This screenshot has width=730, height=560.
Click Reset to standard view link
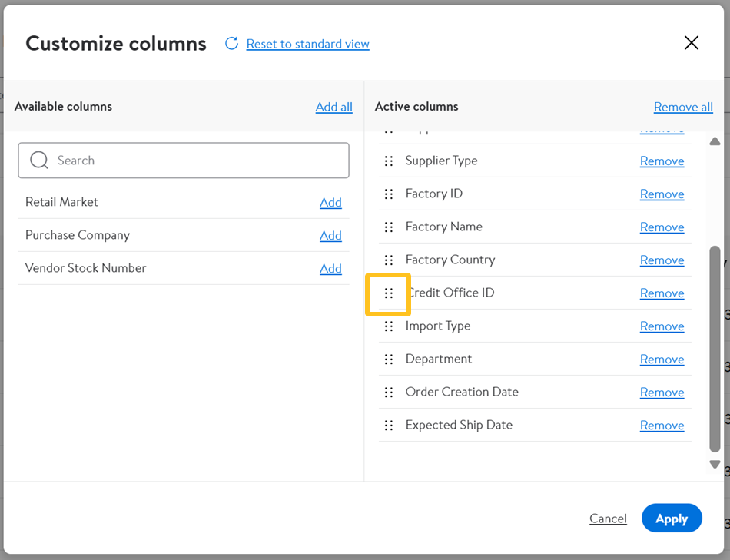click(307, 45)
